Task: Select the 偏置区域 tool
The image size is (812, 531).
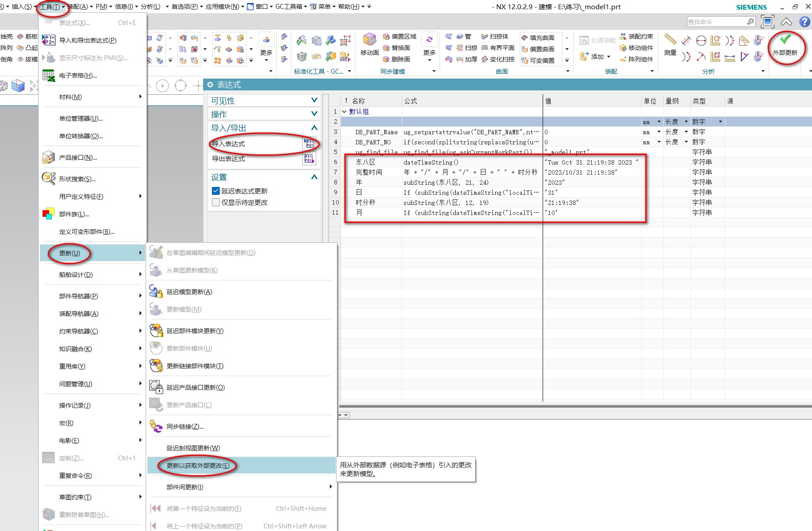Action: point(399,36)
